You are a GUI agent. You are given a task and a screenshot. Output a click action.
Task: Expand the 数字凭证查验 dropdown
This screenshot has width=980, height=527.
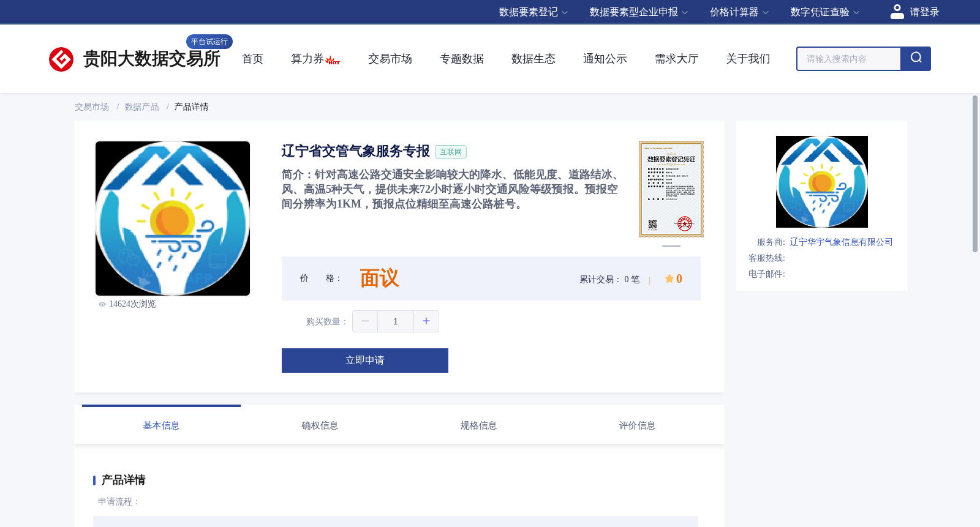(x=825, y=12)
